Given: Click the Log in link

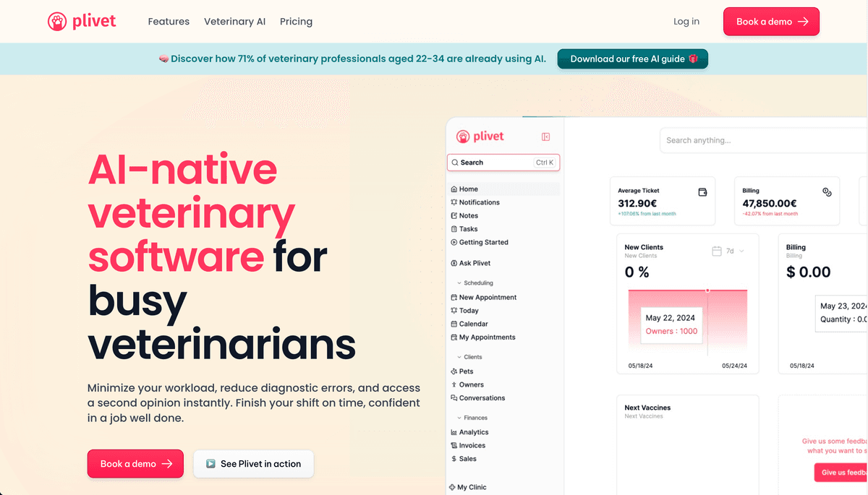Looking at the screenshot, I should 686,22.
